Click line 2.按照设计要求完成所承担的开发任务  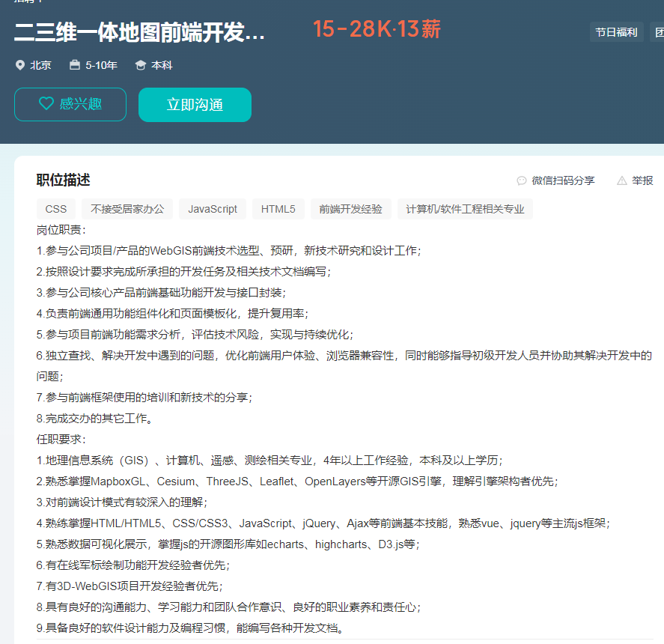184,272
